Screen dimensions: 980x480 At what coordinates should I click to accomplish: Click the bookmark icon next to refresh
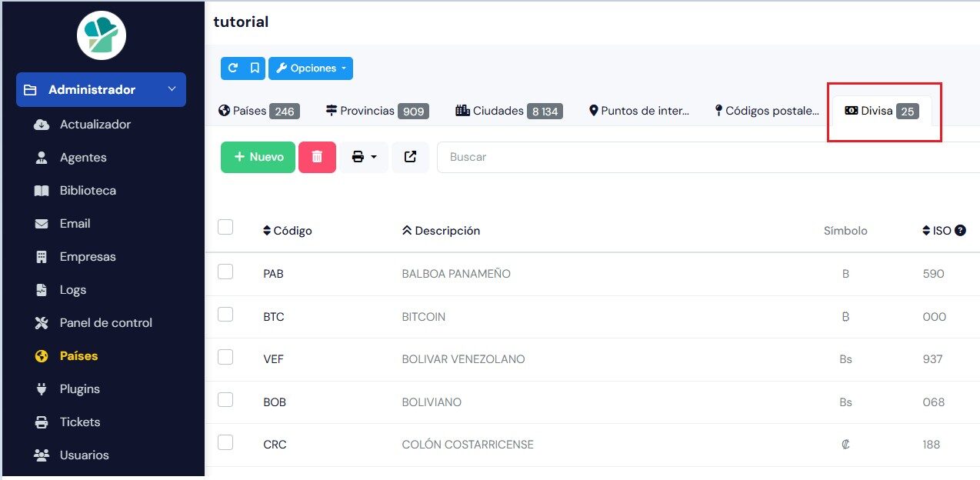[x=255, y=68]
